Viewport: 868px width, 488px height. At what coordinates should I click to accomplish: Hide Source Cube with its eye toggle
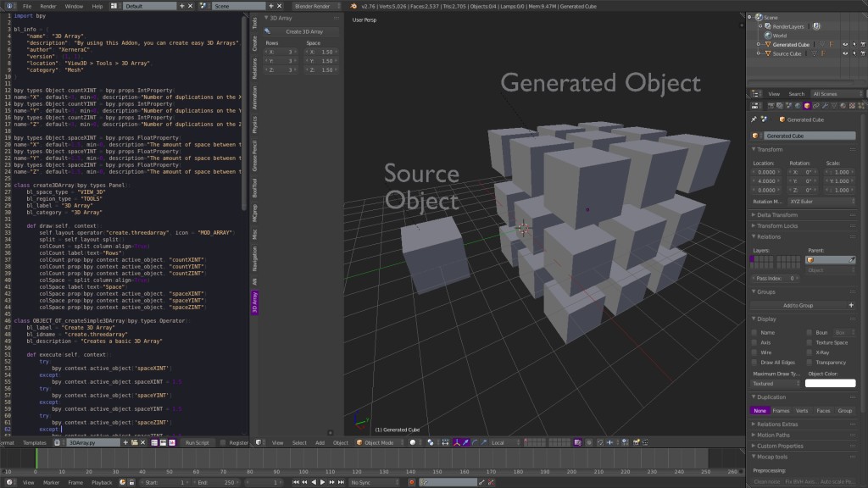(845, 53)
